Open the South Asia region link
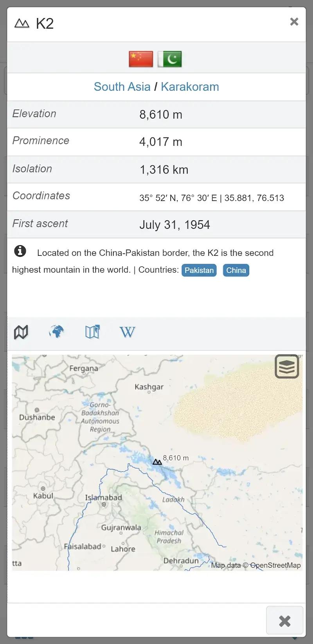313x644 pixels. 122,87
